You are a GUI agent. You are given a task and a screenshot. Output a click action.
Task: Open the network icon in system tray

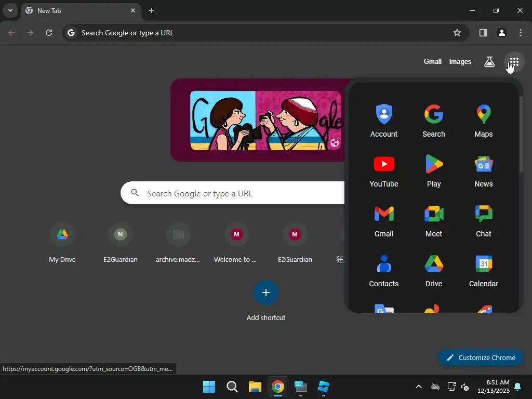[x=451, y=387]
